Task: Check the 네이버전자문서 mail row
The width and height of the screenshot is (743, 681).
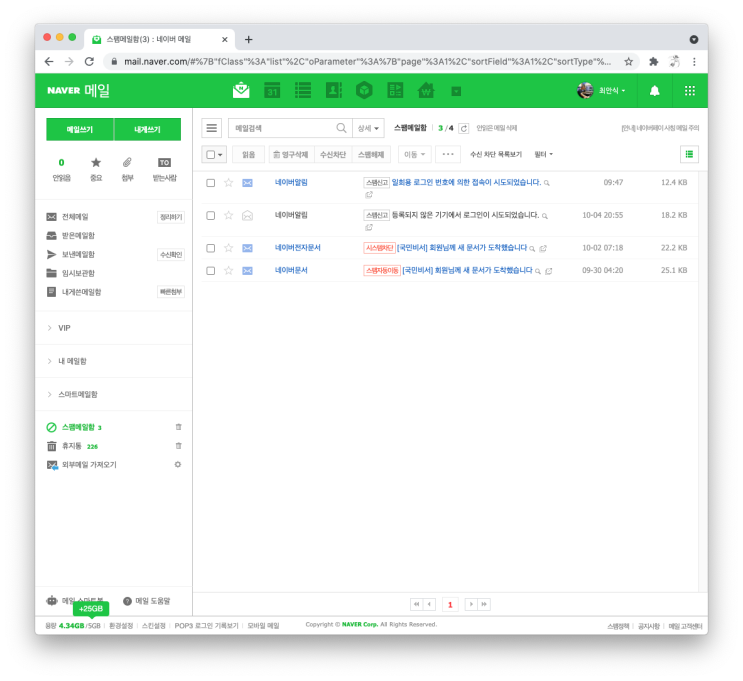Action: pos(211,248)
